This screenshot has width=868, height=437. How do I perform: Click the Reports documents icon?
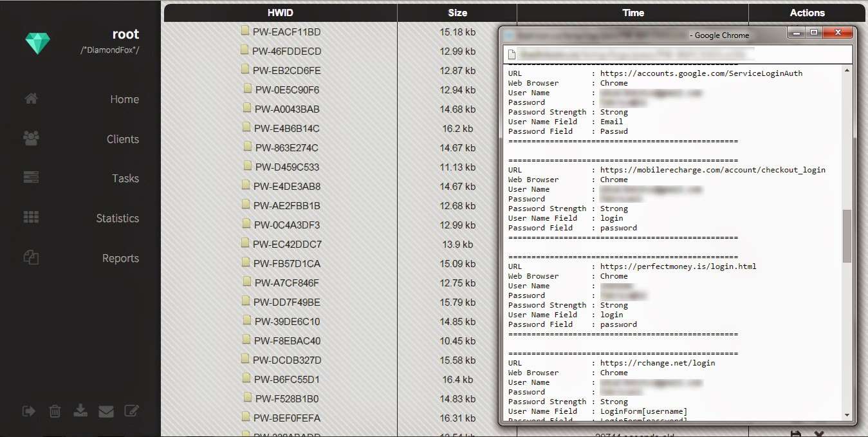pyautogui.click(x=31, y=257)
